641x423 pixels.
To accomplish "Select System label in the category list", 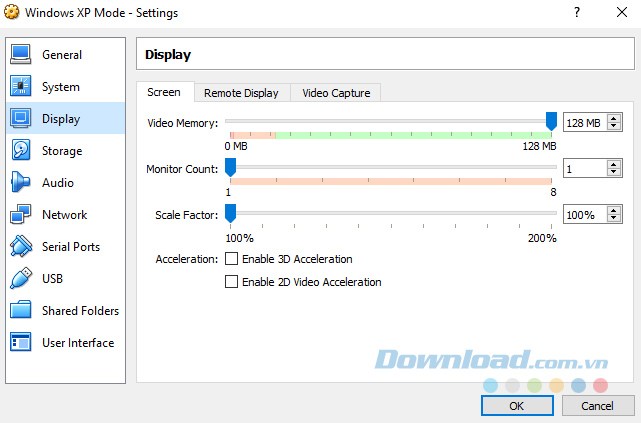I will 61,87.
